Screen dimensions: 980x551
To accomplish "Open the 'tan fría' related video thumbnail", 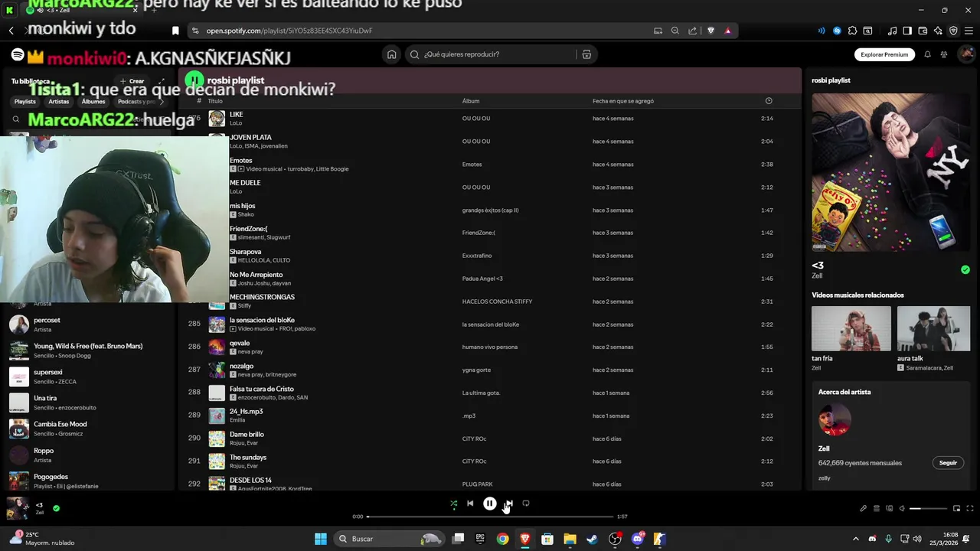I will tap(851, 328).
